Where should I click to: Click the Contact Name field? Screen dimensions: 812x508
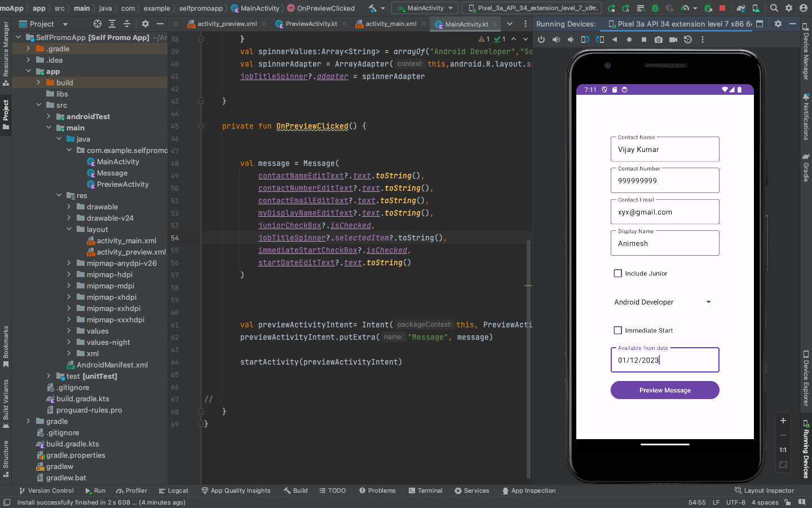coord(665,149)
